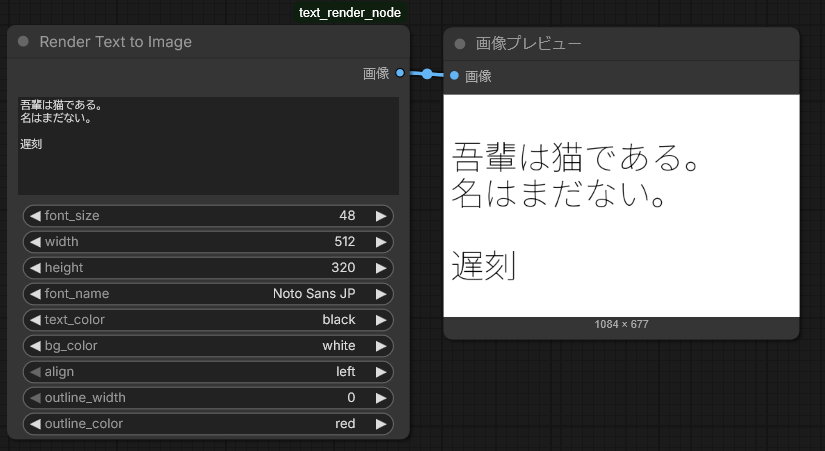Select next align option
This screenshot has width=825, height=451.
[x=381, y=372]
